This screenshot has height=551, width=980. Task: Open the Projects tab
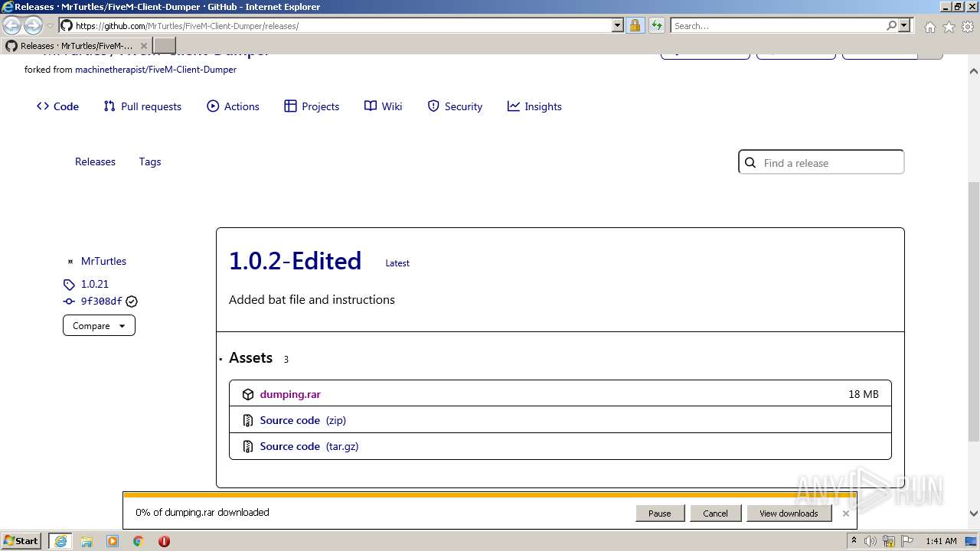(312, 106)
